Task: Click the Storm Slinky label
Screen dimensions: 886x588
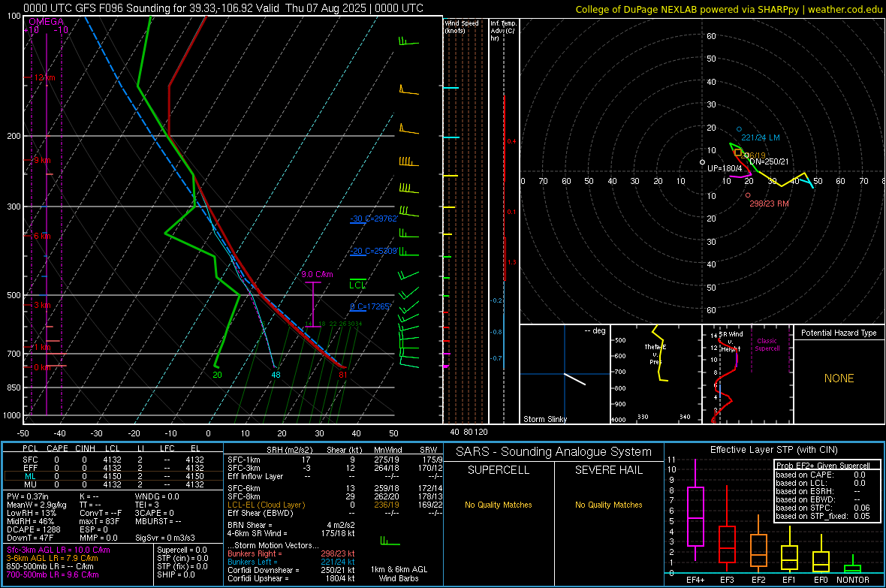Action: tap(544, 419)
